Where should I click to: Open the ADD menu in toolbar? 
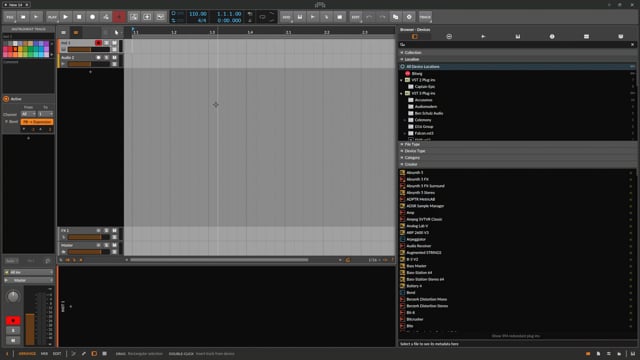click(287, 17)
